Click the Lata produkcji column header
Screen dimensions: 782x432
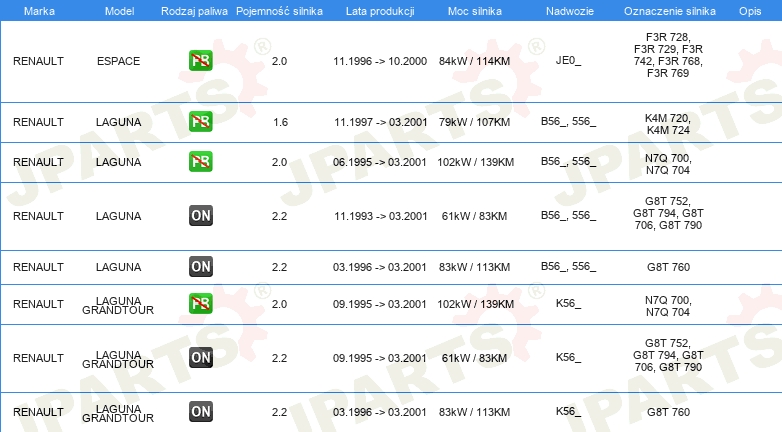[380, 11]
